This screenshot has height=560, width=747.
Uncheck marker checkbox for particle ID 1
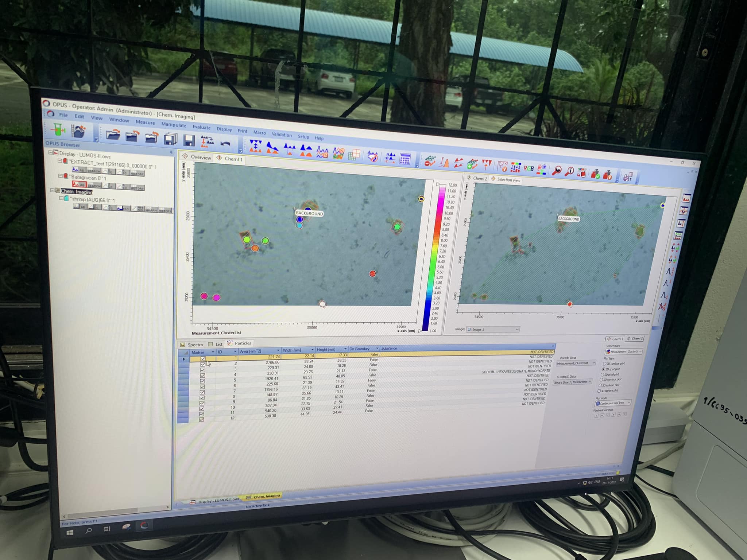203,358
